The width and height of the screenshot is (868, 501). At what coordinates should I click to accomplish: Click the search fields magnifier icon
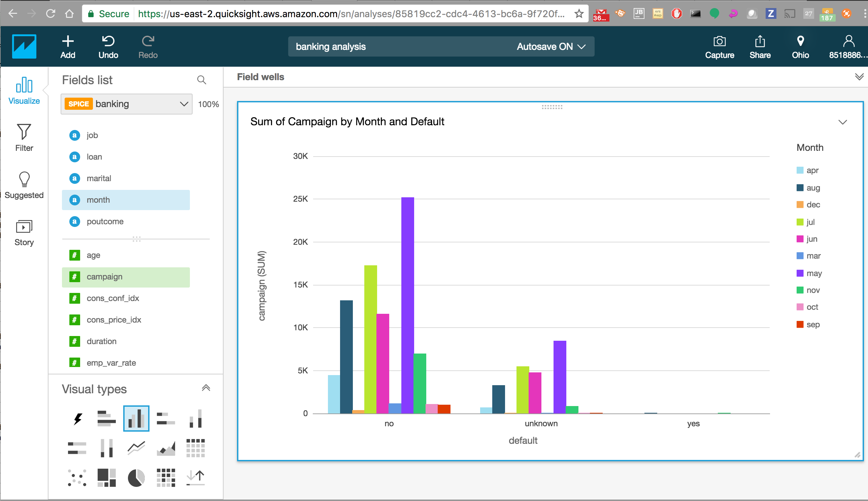pyautogui.click(x=202, y=80)
